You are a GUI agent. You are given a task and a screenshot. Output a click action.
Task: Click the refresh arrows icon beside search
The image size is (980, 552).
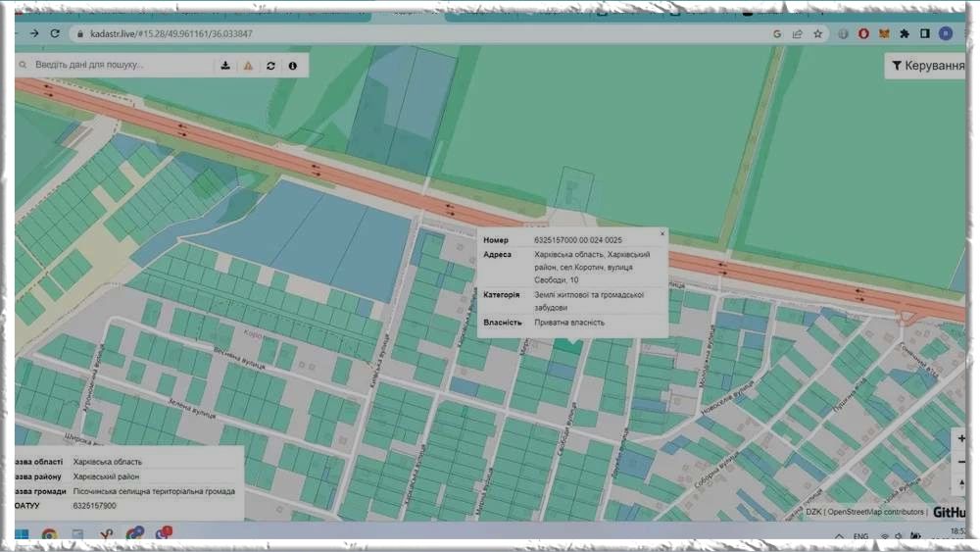point(270,66)
